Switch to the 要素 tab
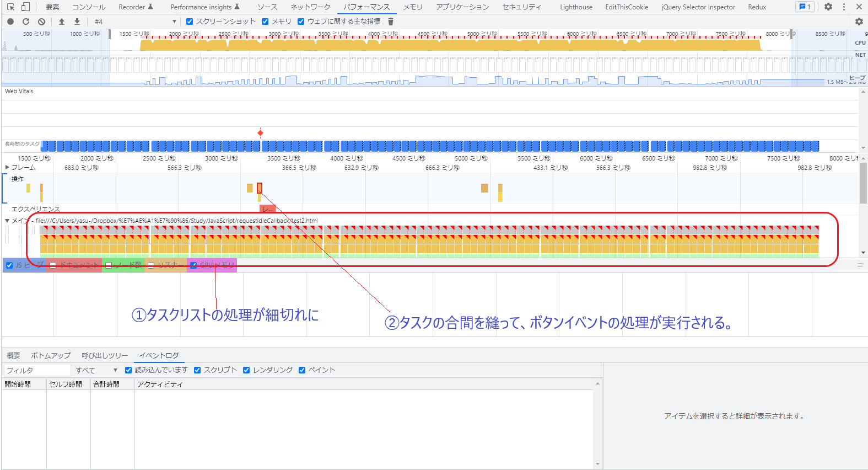868x470 pixels. [52, 7]
